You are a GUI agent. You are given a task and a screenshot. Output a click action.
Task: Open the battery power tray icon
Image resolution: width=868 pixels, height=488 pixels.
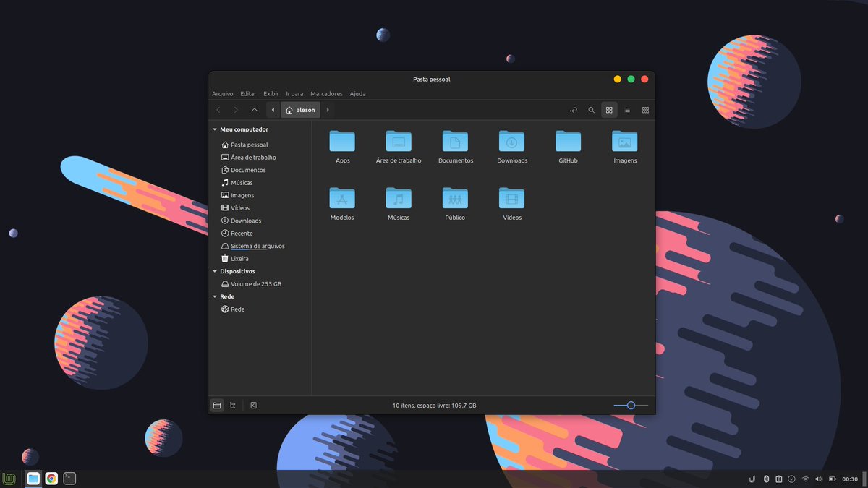tap(832, 479)
